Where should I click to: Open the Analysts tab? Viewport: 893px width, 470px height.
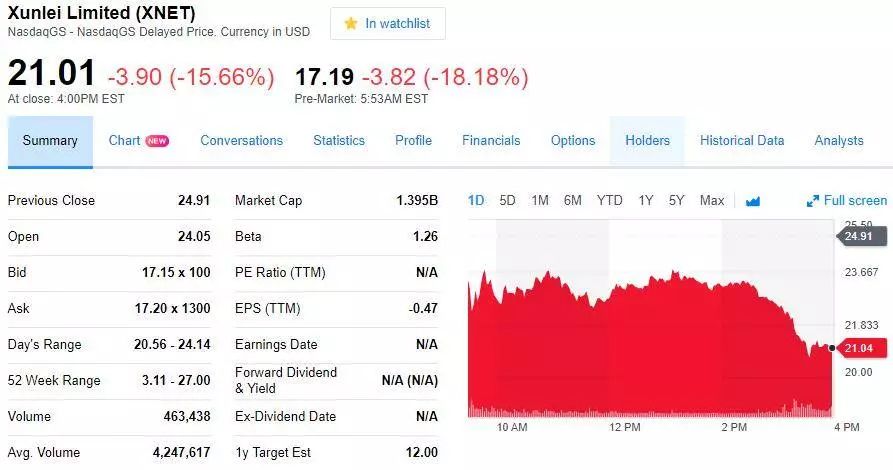[839, 141]
